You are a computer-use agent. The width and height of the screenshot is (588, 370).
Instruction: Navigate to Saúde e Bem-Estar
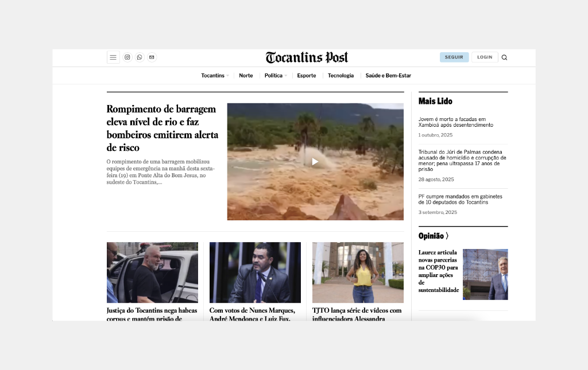coord(388,76)
